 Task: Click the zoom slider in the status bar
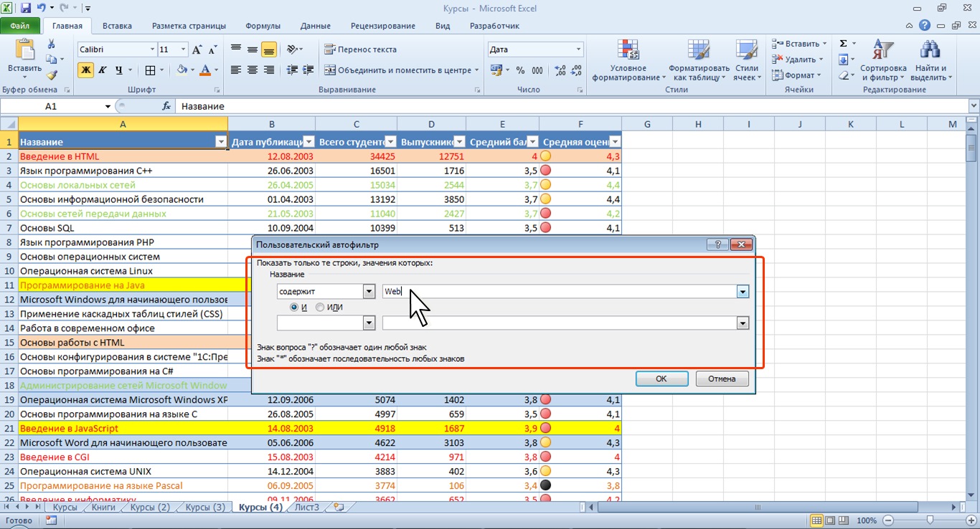click(930, 520)
